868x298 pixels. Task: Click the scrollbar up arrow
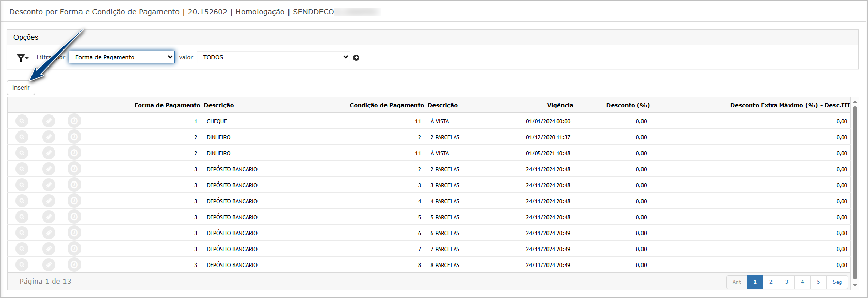point(855,102)
